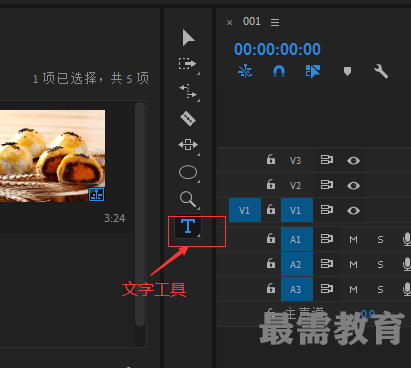This screenshot has width=411, height=368.
Task: Click the project panel vertical scrollbar
Action: click(140, 214)
